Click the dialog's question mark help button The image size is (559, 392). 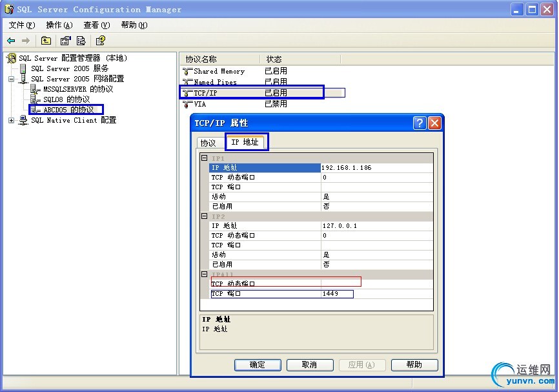pos(420,123)
